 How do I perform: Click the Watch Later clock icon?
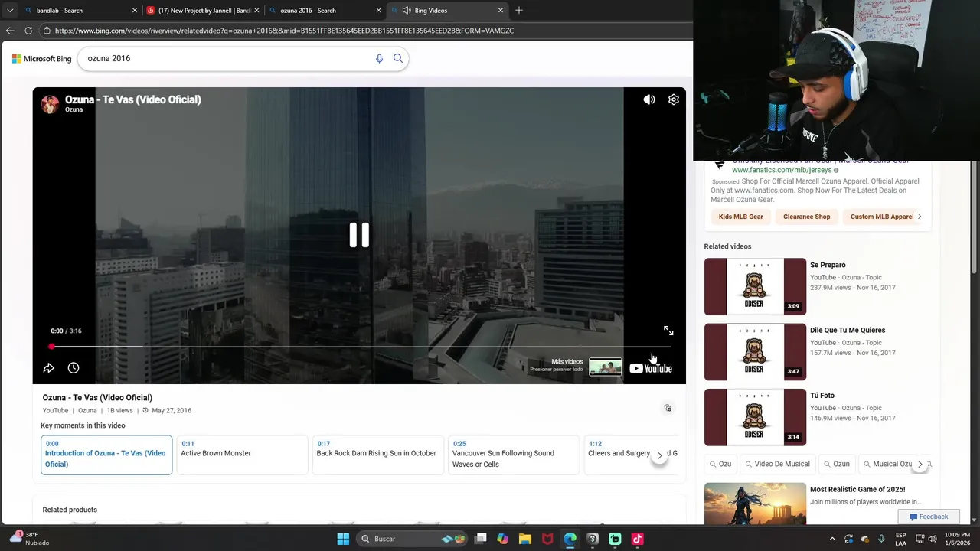pos(73,368)
